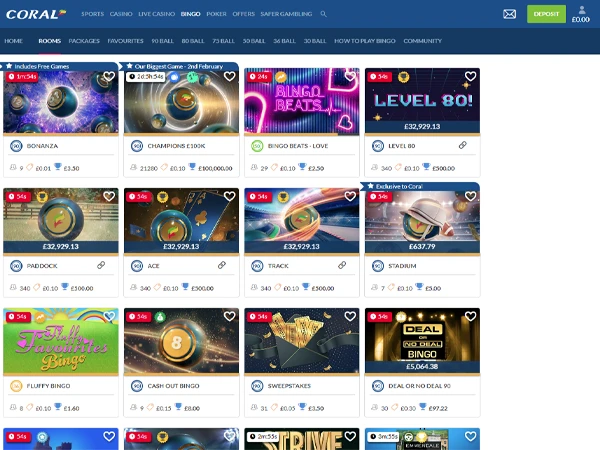
Task: Open the account profile icon
Action: pyautogui.click(x=582, y=10)
